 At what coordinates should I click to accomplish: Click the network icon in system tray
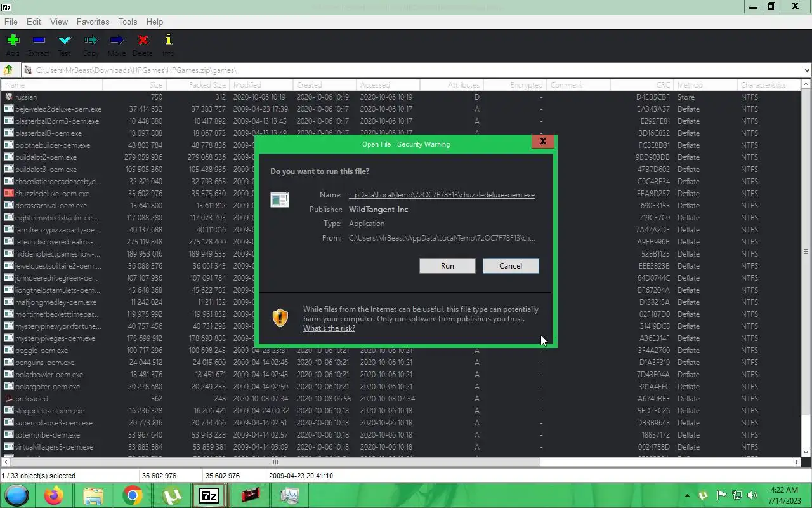pos(737,495)
